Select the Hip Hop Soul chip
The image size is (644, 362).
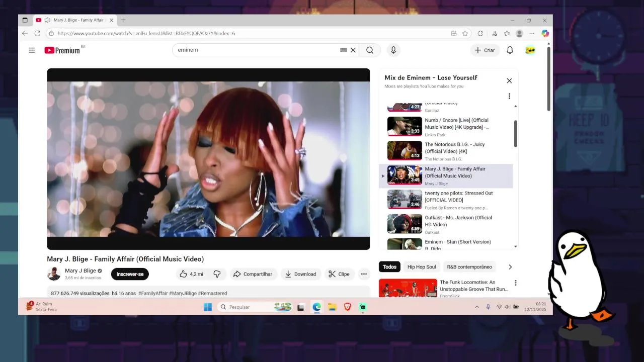click(x=422, y=267)
